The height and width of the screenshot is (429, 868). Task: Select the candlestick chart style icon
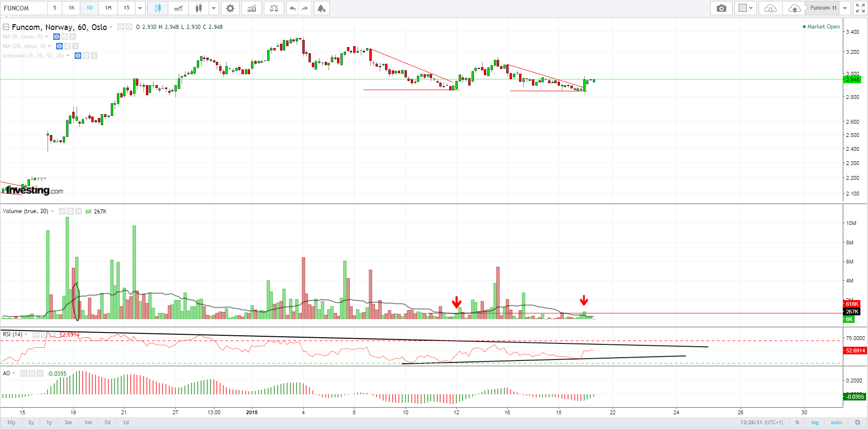(157, 8)
